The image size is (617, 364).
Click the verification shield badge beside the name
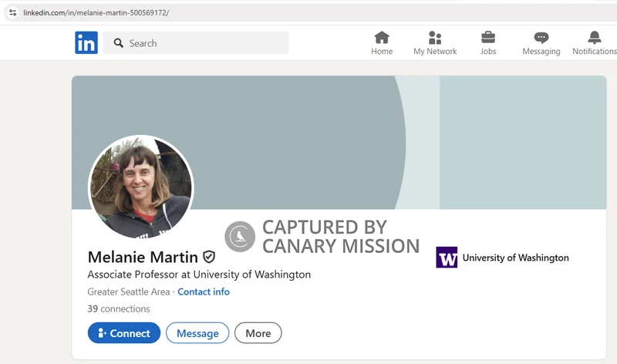coord(209,257)
